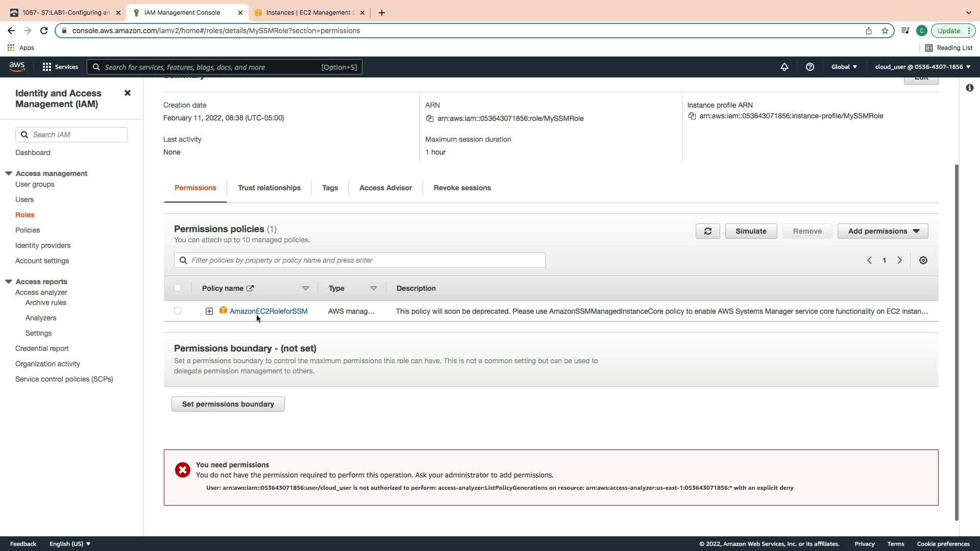Open the Access Advisor tab

pos(385,188)
